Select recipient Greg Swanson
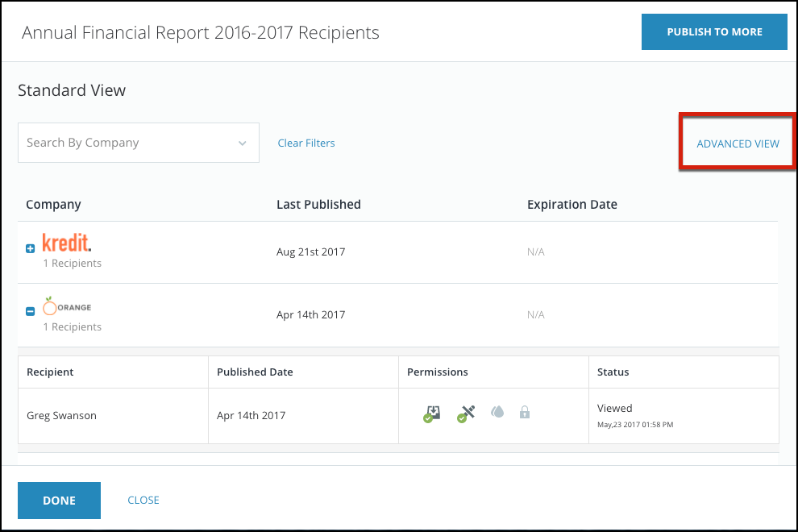 [x=61, y=415]
